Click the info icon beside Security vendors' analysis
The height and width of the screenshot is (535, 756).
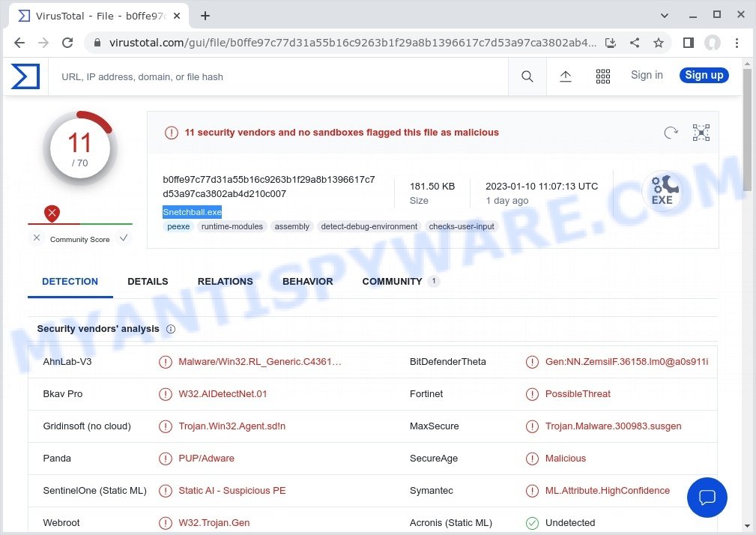pos(171,329)
